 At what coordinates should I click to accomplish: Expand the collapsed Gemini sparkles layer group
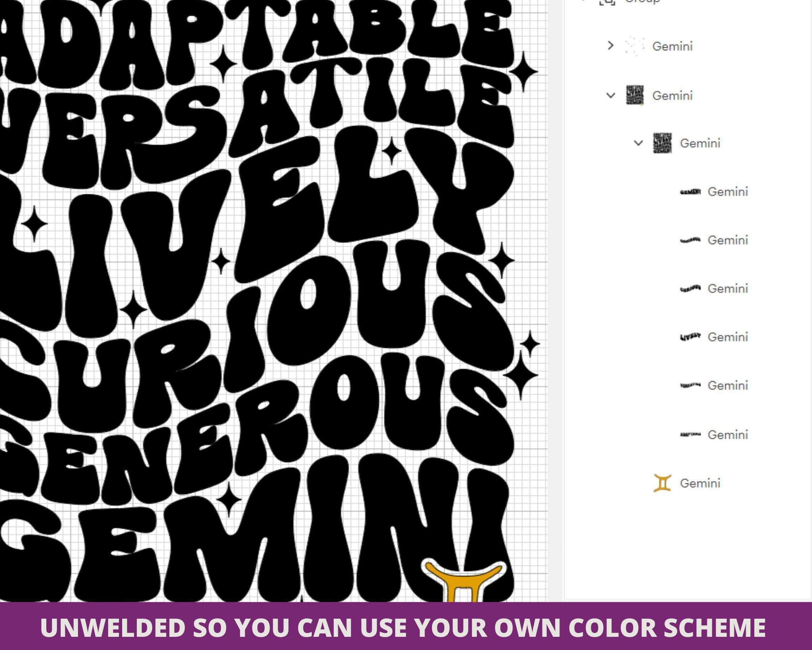point(610,46)
